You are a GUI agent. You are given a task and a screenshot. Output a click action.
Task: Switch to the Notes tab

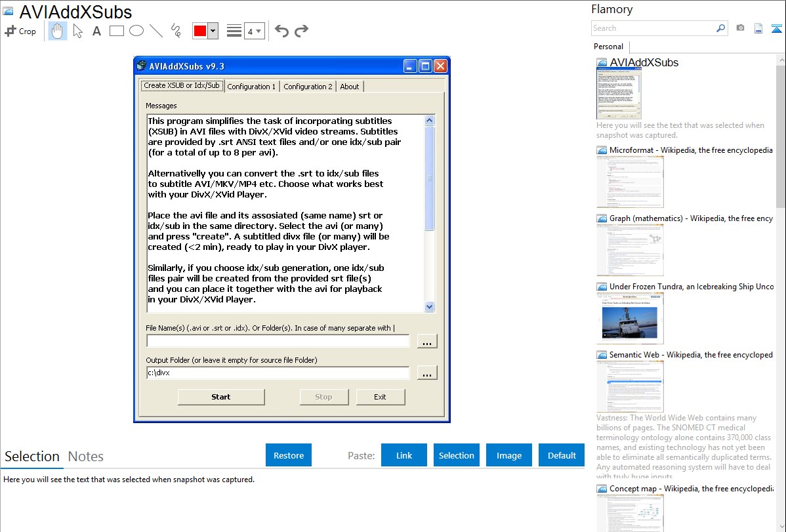86,457
